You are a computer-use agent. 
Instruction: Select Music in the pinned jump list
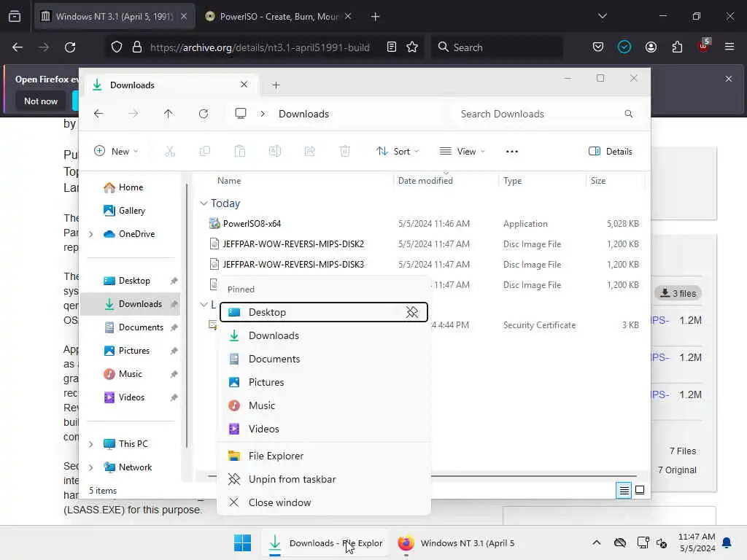click(x=324, y=405)
